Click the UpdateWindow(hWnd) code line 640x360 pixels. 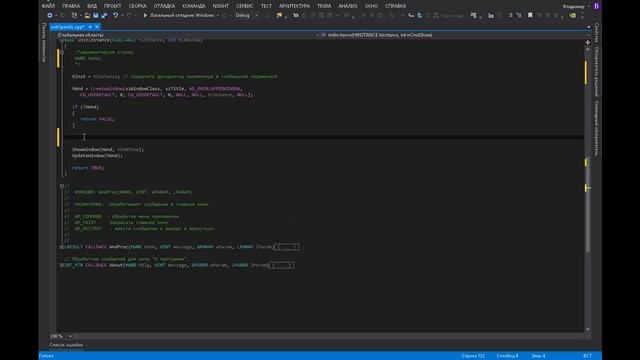pos(97,156)
